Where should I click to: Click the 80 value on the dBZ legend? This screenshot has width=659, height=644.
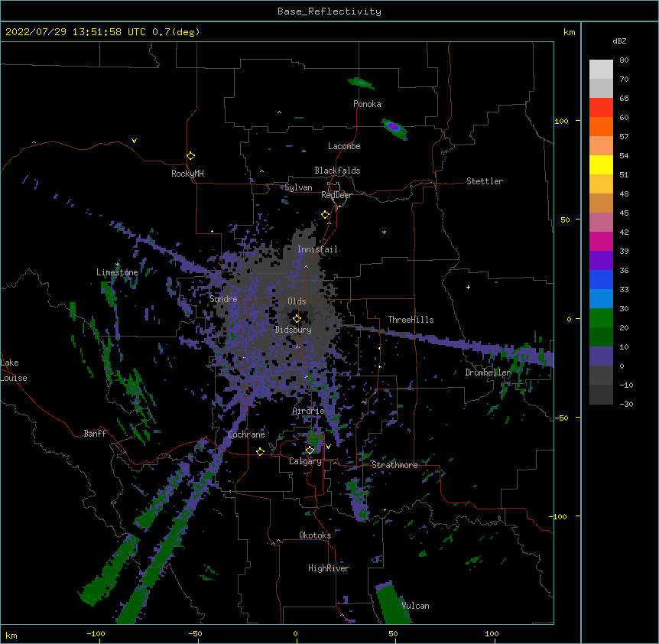624,60
